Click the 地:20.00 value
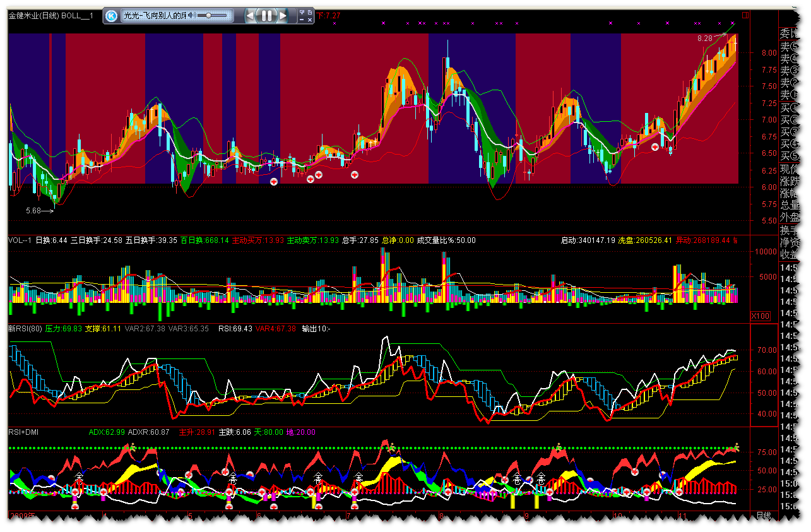Screen dimensions: 811x532 (300, 432)
